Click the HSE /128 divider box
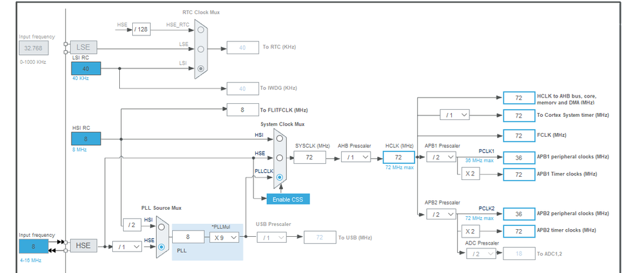 click(141, 30)
